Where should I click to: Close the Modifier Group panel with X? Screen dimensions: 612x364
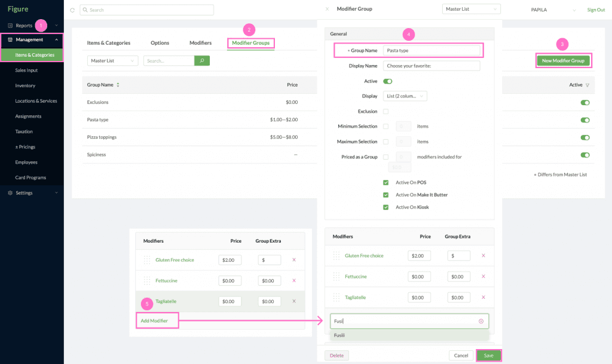coord(327,9)
